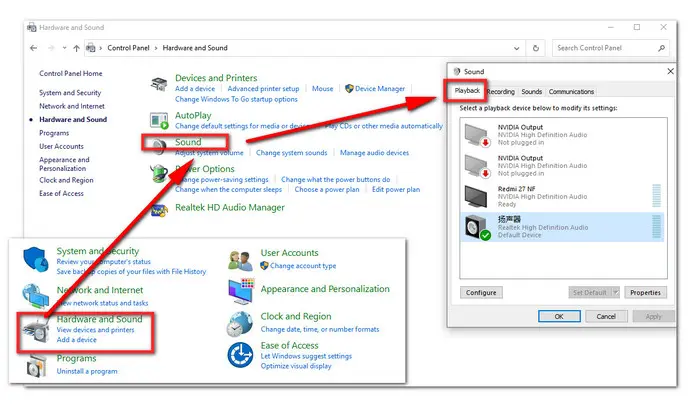Select the Realtek speaker default device icon
The image size is (700, 407).
[477, 228]
